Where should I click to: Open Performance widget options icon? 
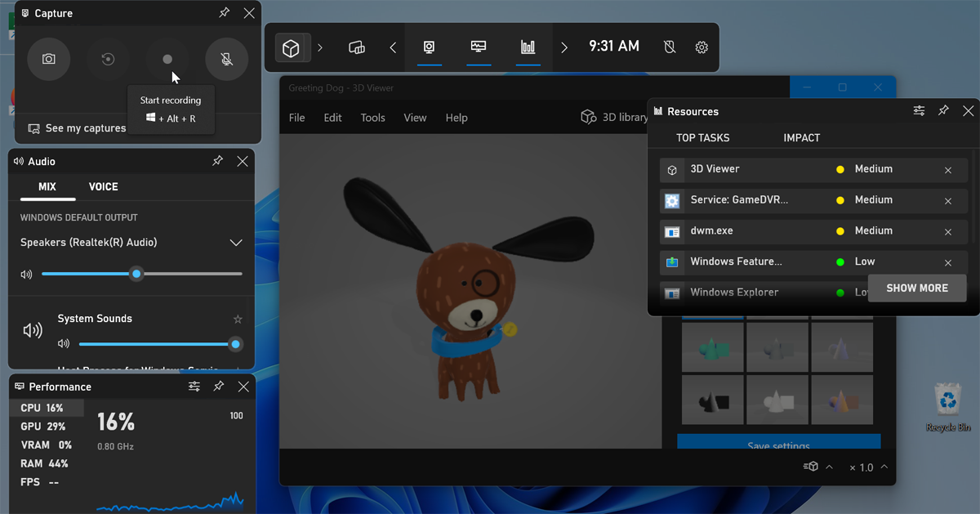coord(194,387)
